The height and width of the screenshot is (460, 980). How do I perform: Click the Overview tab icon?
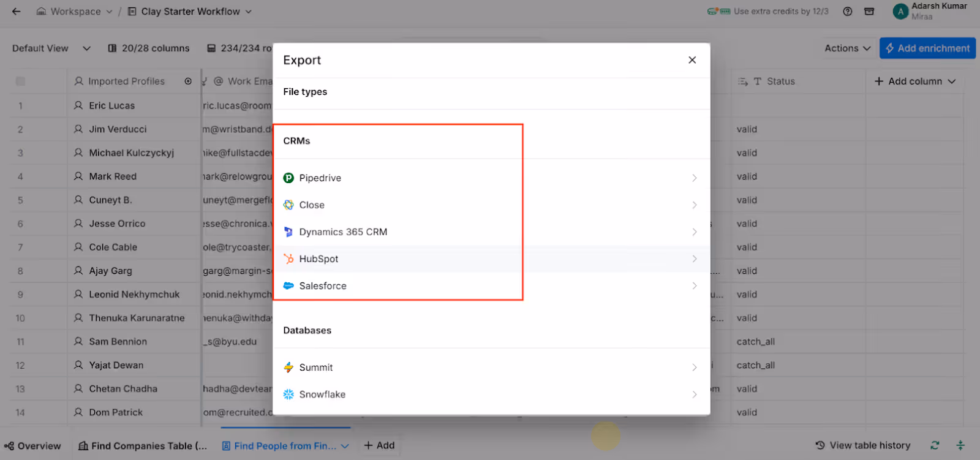click(9, 446)
